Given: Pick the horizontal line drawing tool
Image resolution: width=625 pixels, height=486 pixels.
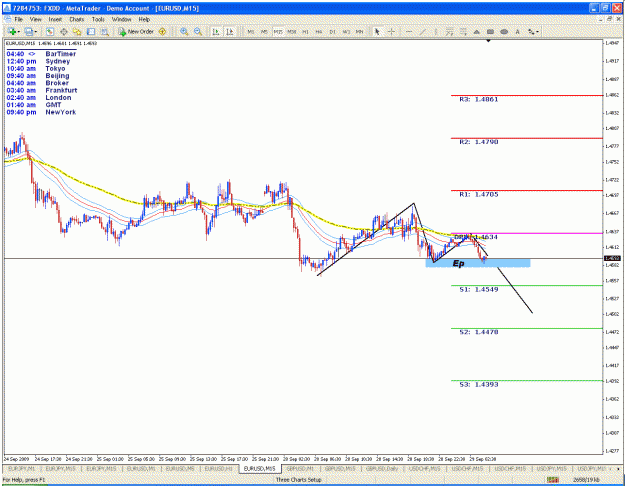Looking at the screenshot, I should coord(409,31).
